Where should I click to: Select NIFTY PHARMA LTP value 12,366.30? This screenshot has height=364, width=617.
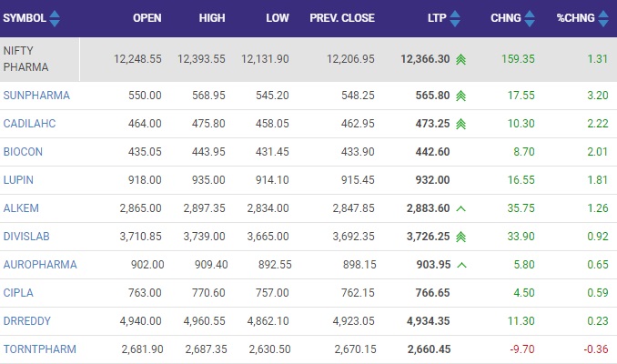click(425, 59)
